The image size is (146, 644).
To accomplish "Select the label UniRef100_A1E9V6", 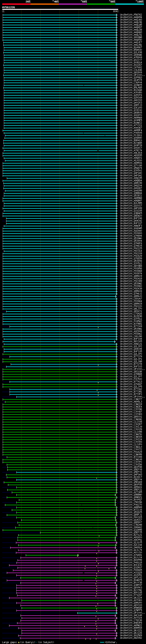I will tap(131, 331).
